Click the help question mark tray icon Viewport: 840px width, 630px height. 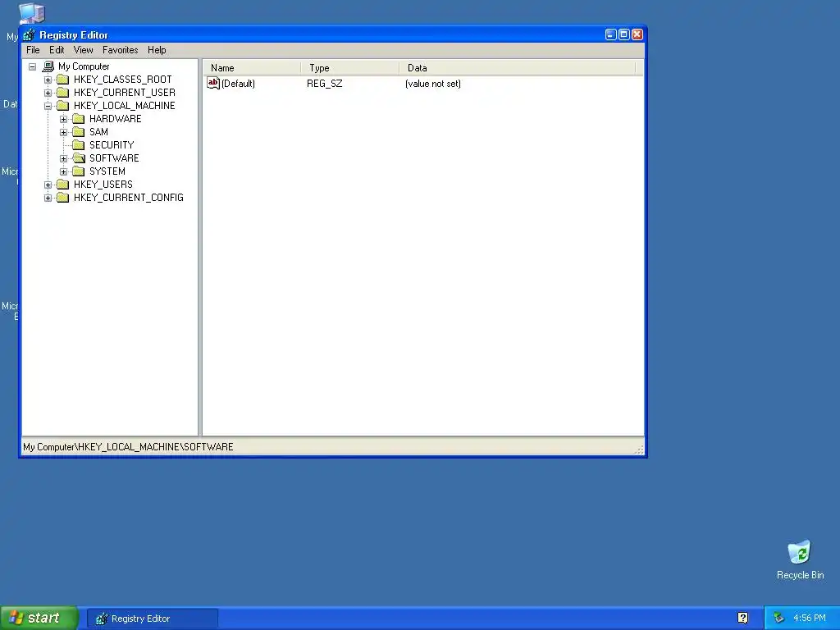click(742, 619)
